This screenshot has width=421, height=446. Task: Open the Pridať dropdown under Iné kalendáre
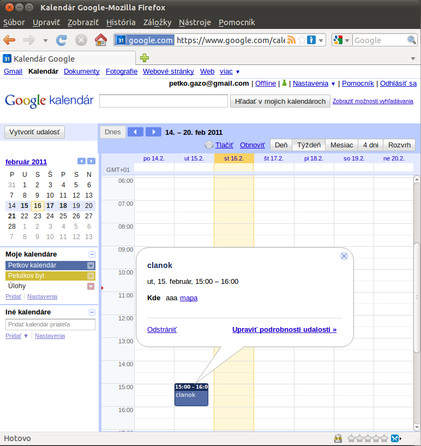(26, 336)
